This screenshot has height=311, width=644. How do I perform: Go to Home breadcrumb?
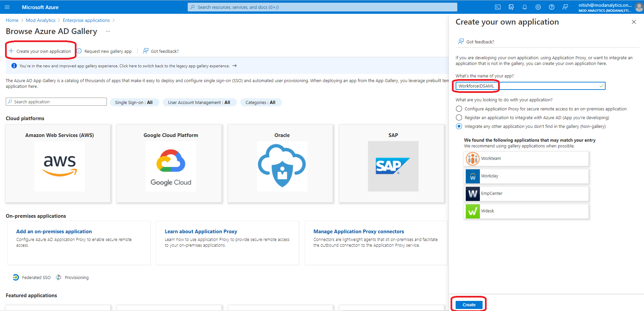12,20
